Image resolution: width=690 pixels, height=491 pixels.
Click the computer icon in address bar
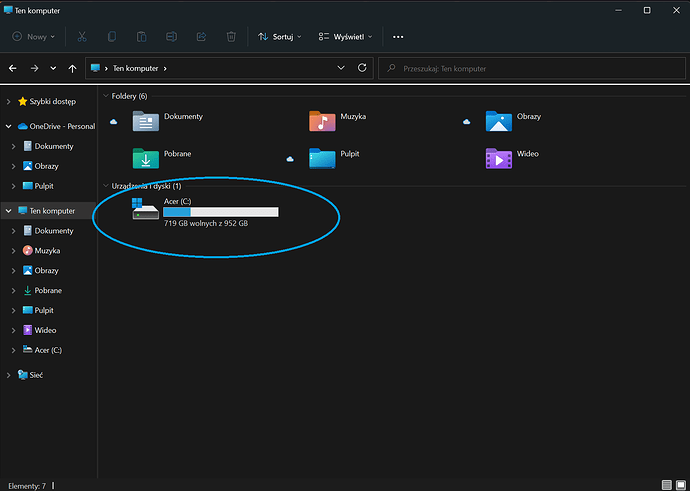[x=95, y=68]
